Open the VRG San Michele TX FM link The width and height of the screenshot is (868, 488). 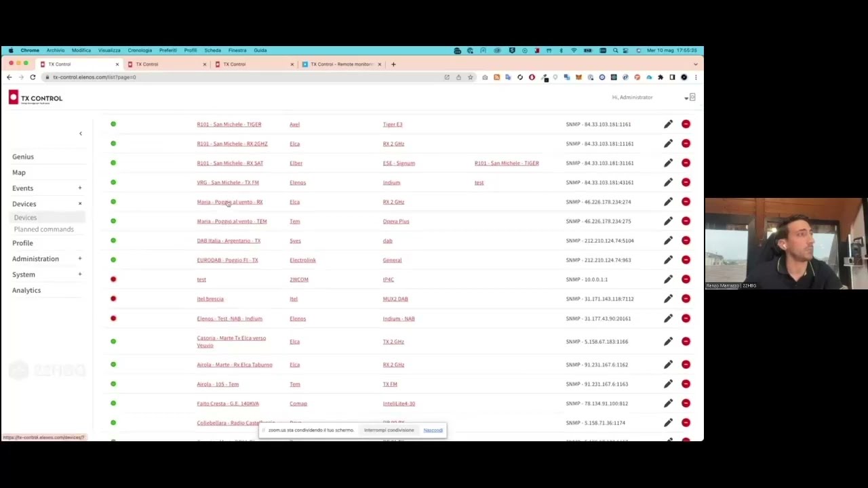[x=228, y=182]
